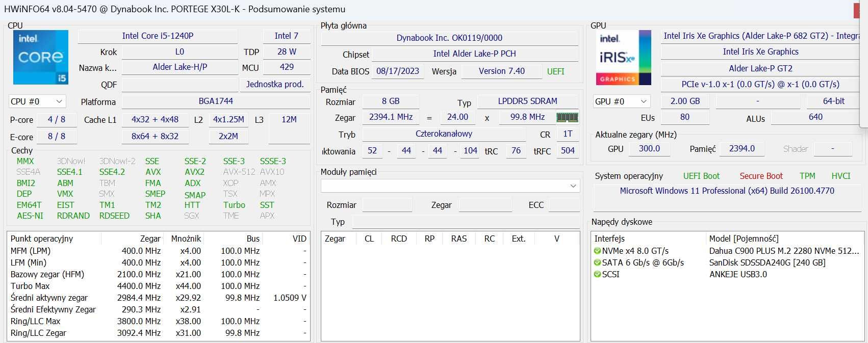Click the Turbo feature label
Image resolution: width=868 pixels, height=343 pixels.
234,205
